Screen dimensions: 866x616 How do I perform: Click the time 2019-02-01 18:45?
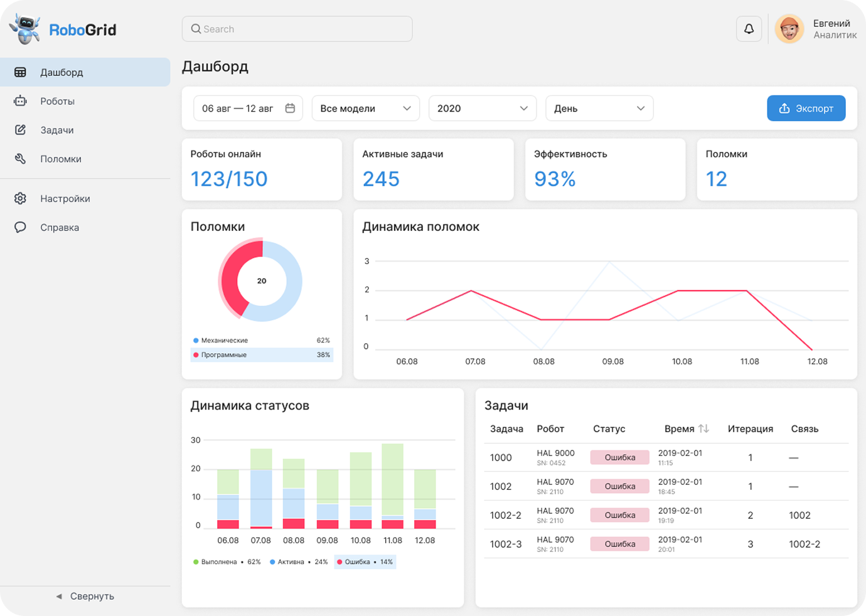coord(680,486)
